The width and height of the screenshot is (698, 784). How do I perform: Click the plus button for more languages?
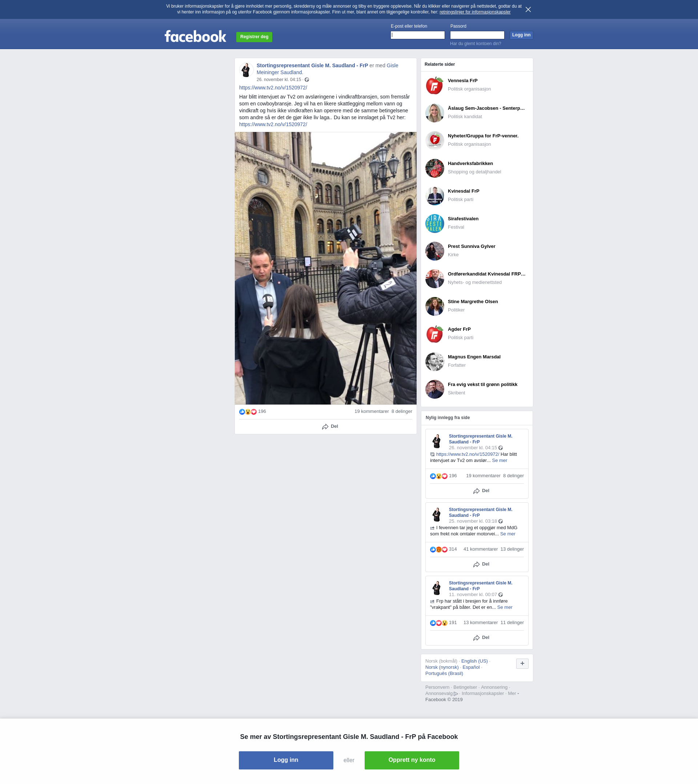click(x=522, y=664)
